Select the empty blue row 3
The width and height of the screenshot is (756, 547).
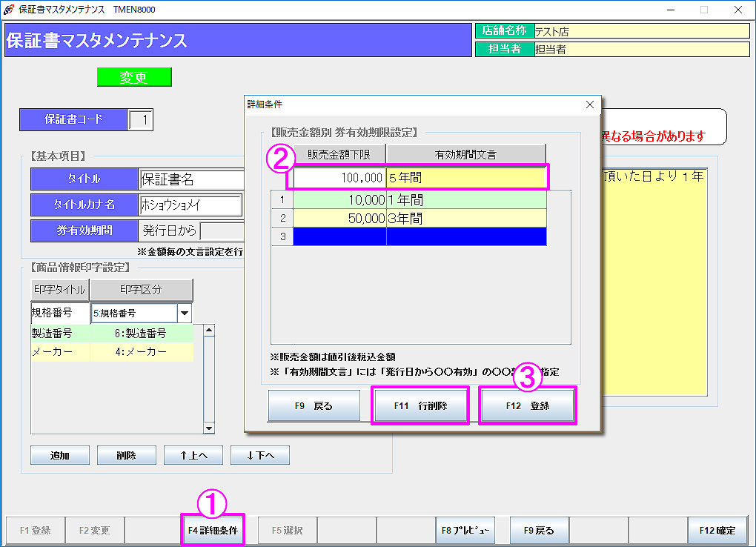click(x=420, y=236)
